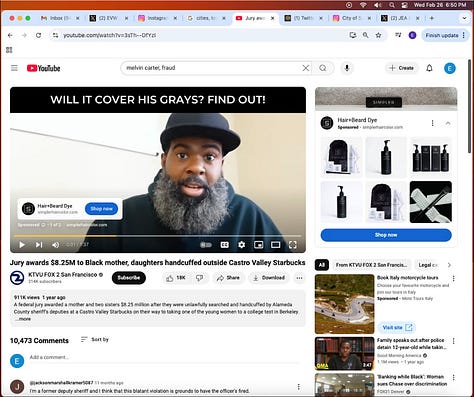
Task: Open more actions under the video
Action: tap(299, 278)
